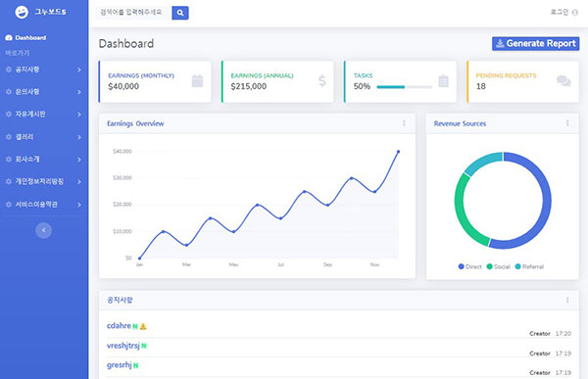
Task: Open the vreshjtrsj notice post
Action: click(123, 346)
